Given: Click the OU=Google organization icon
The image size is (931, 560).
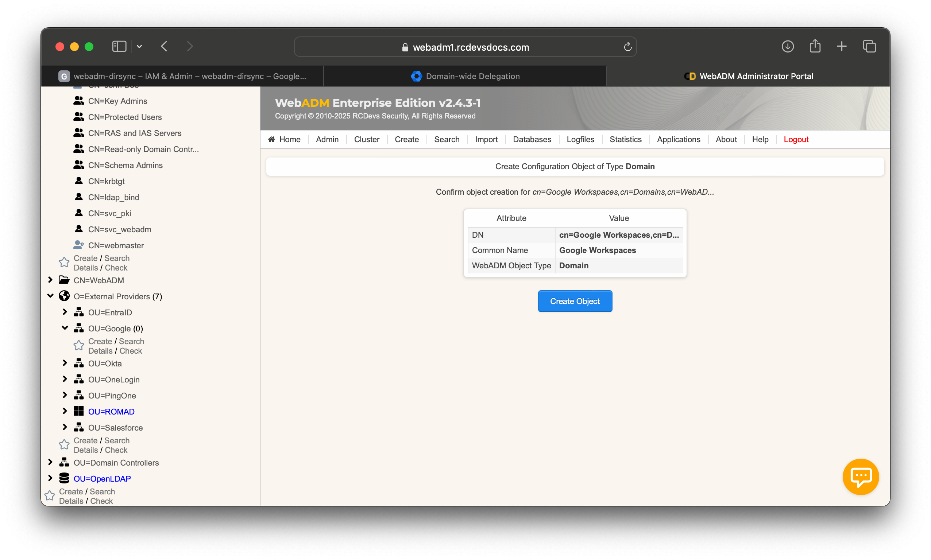Looking at the screenshot, I should [78, 328].
